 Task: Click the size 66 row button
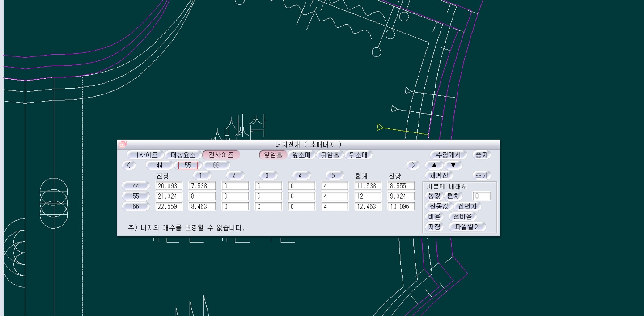tap(136, 206)
